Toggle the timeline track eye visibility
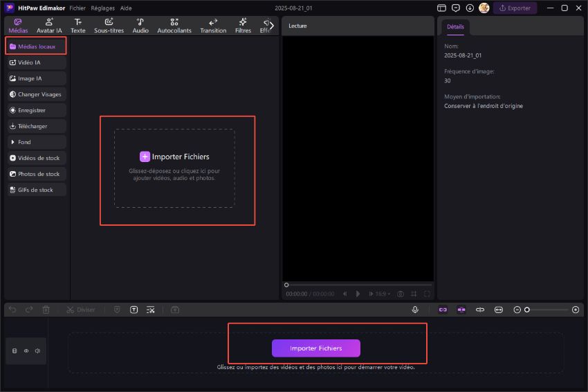This screenshot has height=392, width=588. pyautogui.click(x=26, y=350)
